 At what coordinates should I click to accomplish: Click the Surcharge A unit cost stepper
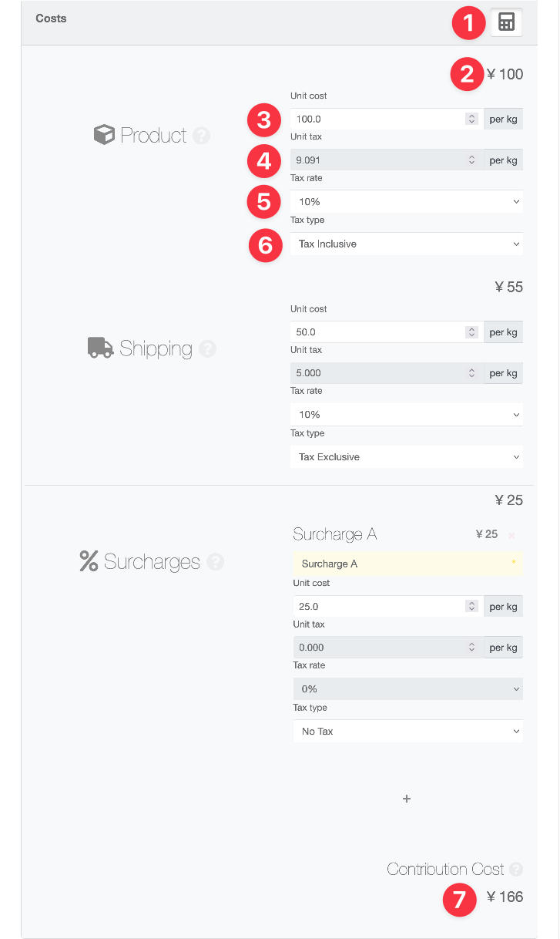pyautogui.click(x=472, y=607)
